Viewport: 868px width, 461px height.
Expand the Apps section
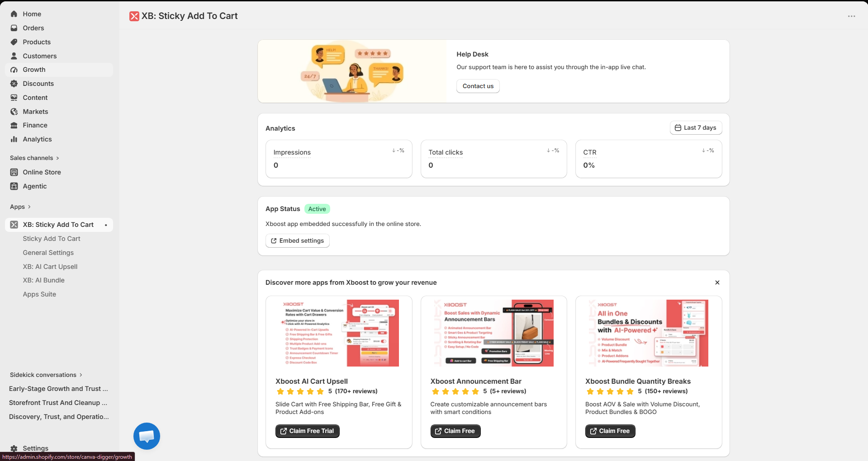(20, 207)
